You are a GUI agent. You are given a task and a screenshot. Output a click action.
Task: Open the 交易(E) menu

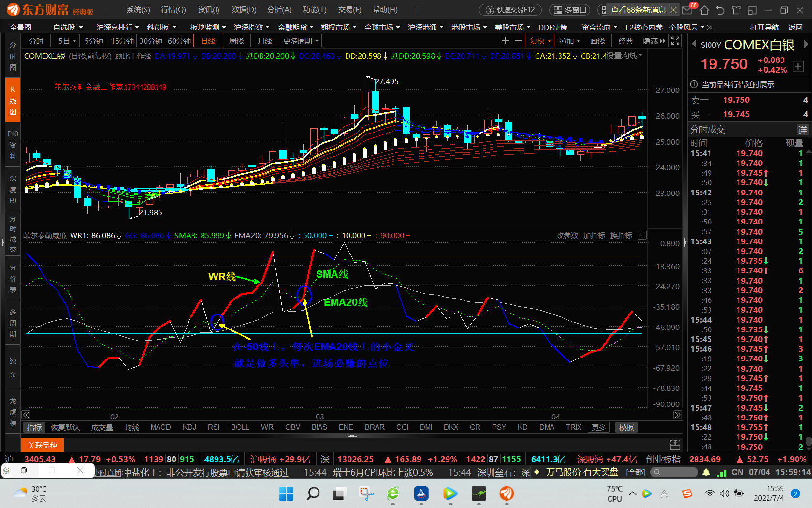pos(349,10)
